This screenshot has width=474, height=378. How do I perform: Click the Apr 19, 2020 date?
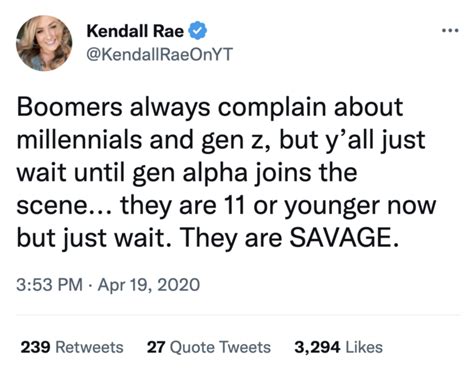coord(149,285)
